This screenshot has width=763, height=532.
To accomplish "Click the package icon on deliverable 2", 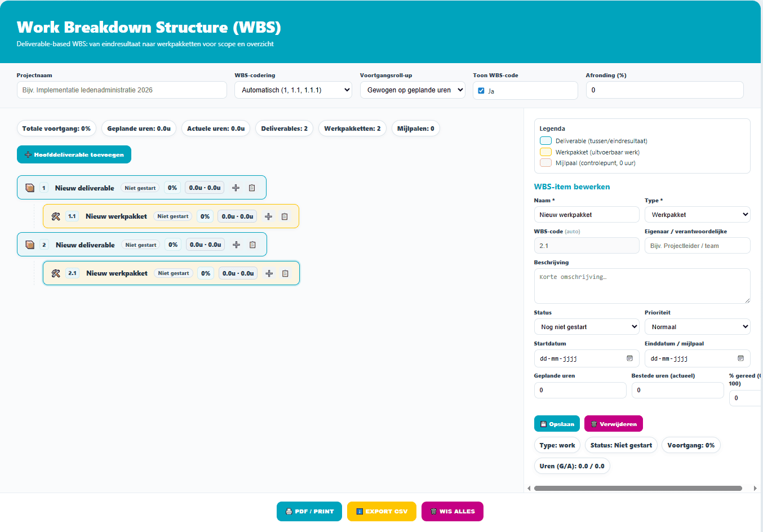I will [31, 244].
